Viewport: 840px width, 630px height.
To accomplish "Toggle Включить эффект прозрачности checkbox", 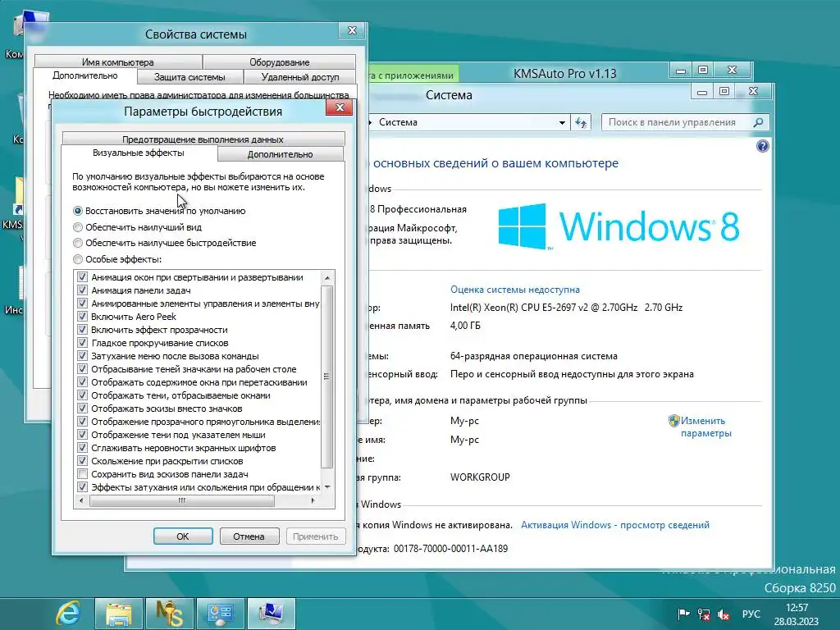I will point(82,330).
